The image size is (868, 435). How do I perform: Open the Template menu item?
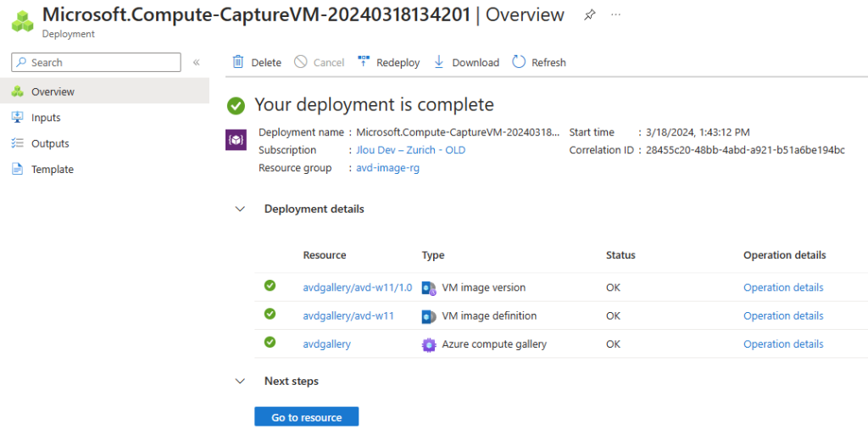tap(104, 170)
